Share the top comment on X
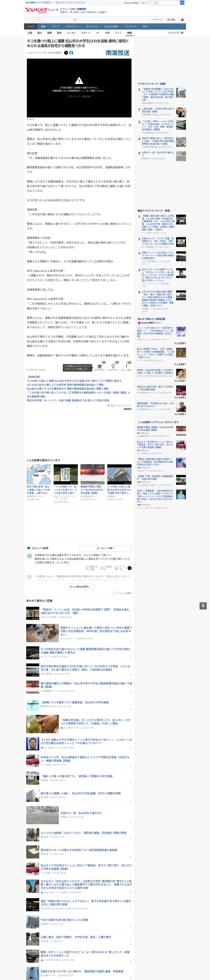 [130, 568]
